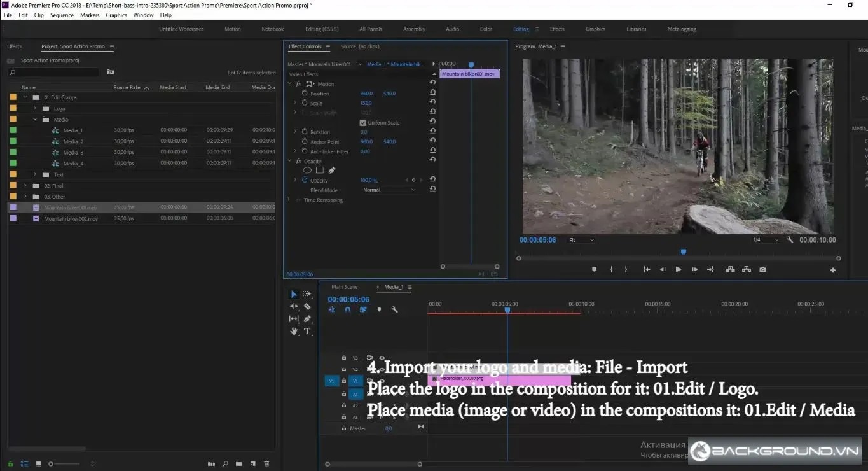This screenshot has width=868, height=471.
Task: Switch to Effects panel tab
Action: coord(14,46)
